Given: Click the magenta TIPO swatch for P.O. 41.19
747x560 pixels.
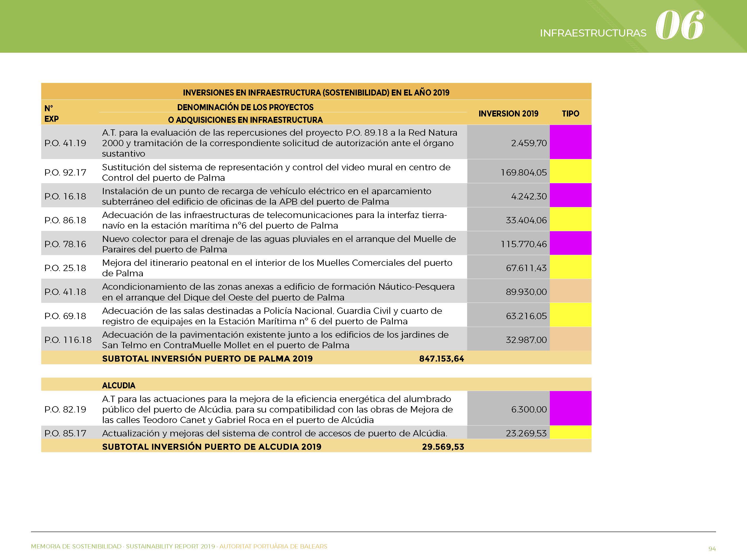Looking at the screenshot, I should tap(570, 142).
